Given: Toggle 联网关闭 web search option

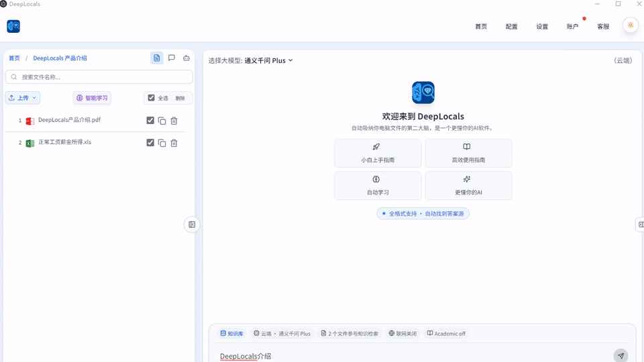Looking at the screenshot, I should (x=402, y=334).
